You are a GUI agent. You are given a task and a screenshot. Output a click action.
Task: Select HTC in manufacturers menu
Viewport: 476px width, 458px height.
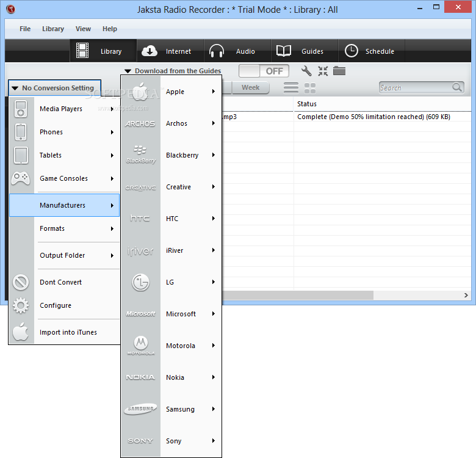click(x=171, y=219)
